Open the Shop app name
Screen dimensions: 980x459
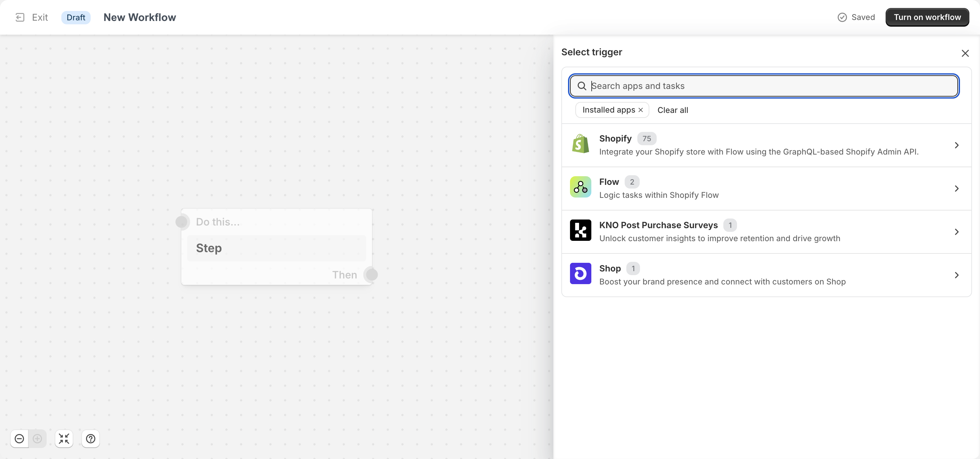[x=610, y=269]
